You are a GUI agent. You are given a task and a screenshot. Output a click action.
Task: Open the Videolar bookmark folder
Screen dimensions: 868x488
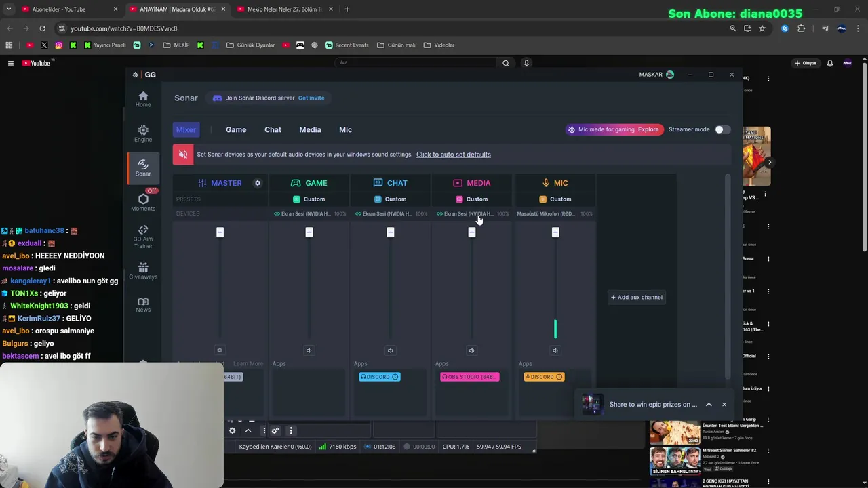pos(439,45)
